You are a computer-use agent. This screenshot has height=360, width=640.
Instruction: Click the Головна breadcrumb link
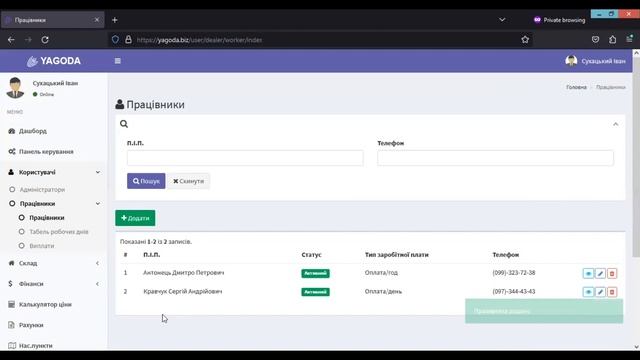pos(576,87)
